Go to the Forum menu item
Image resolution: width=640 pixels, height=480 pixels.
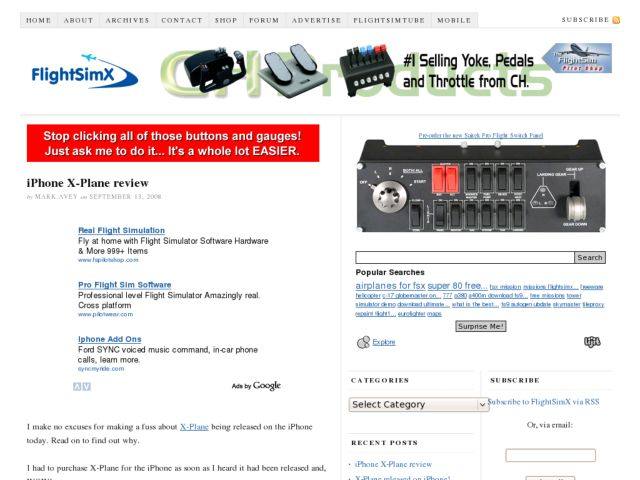(x=264, y=20)
